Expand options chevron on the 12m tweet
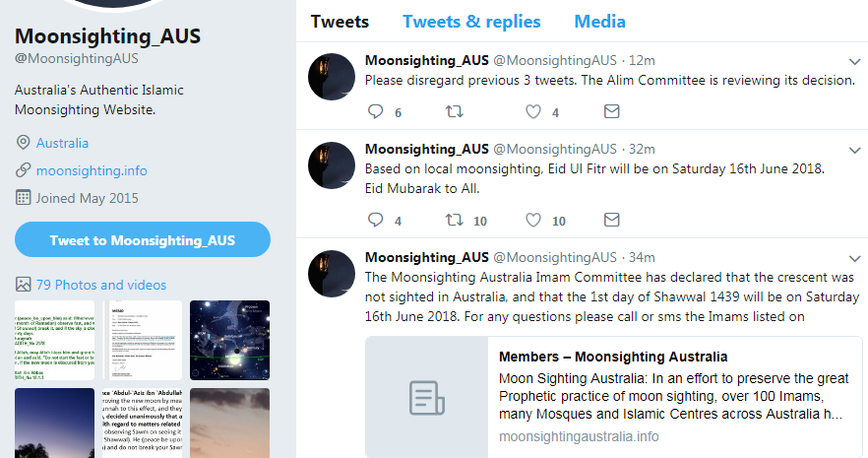Image resolution: width=868 pixels, height=458 pixels. pyautogui.click(x=854, y=61)
